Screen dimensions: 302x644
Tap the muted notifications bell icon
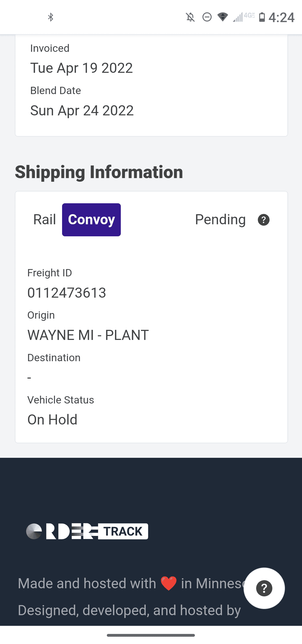190,17
